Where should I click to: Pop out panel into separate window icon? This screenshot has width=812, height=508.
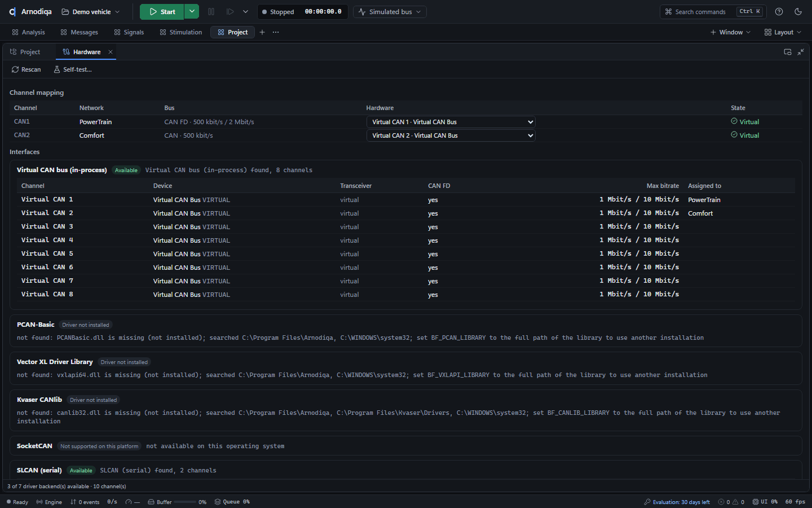point(788,52)
